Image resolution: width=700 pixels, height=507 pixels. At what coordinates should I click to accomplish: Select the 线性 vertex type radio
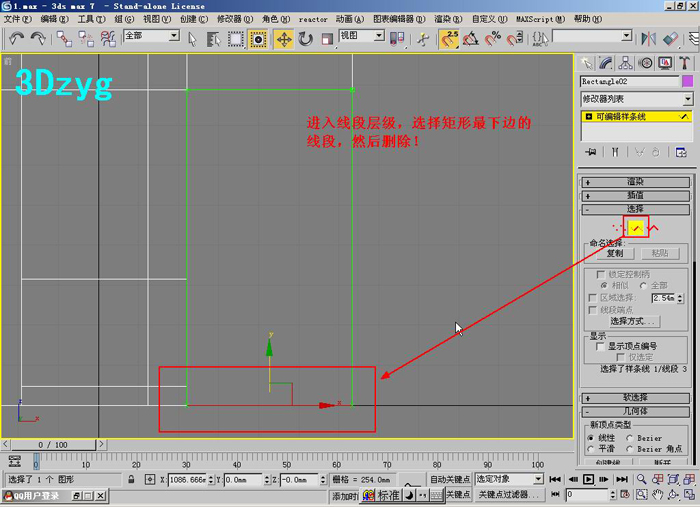coord(591,438)
